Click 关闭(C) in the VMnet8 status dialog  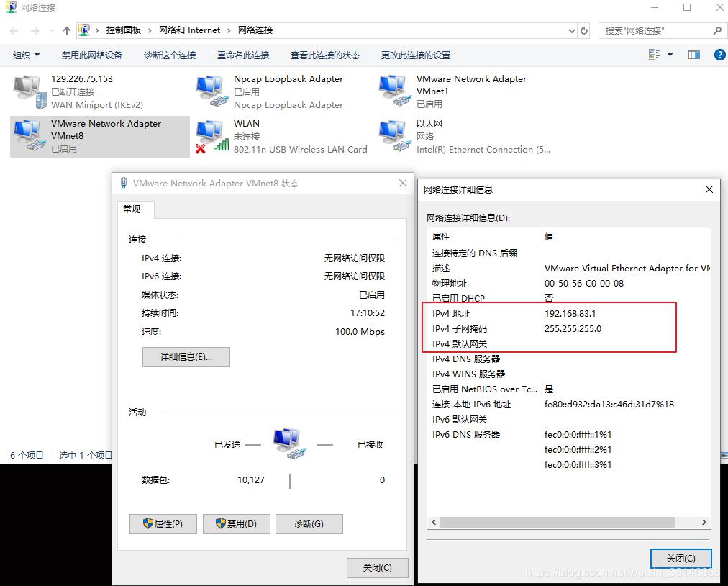click(x=378, y=568)
